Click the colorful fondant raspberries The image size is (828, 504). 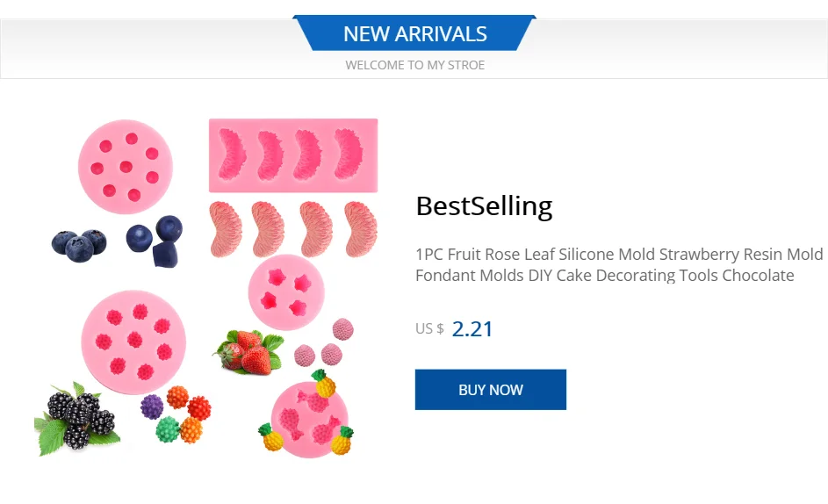(176, 414)
